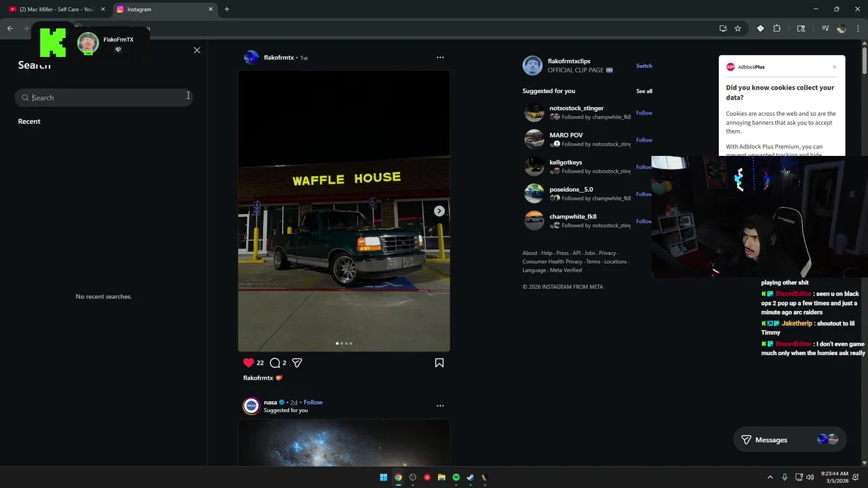Open flakofrmtx post options menu

[x=440, y=58]
